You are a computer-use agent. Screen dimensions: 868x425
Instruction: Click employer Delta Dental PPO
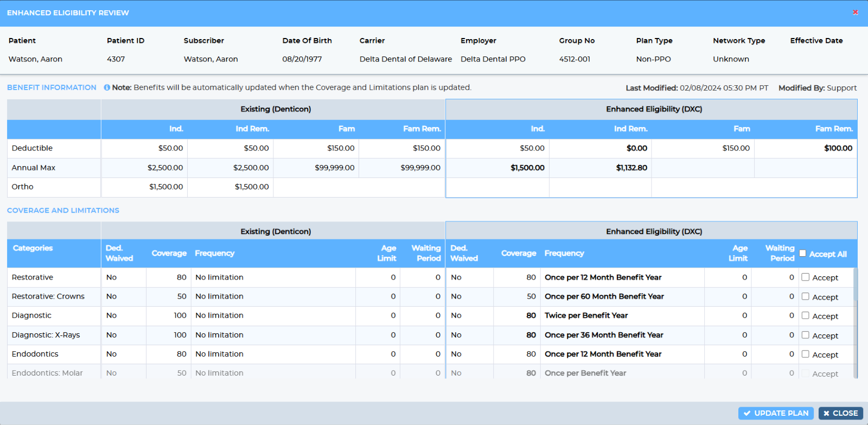click(493, 59)
